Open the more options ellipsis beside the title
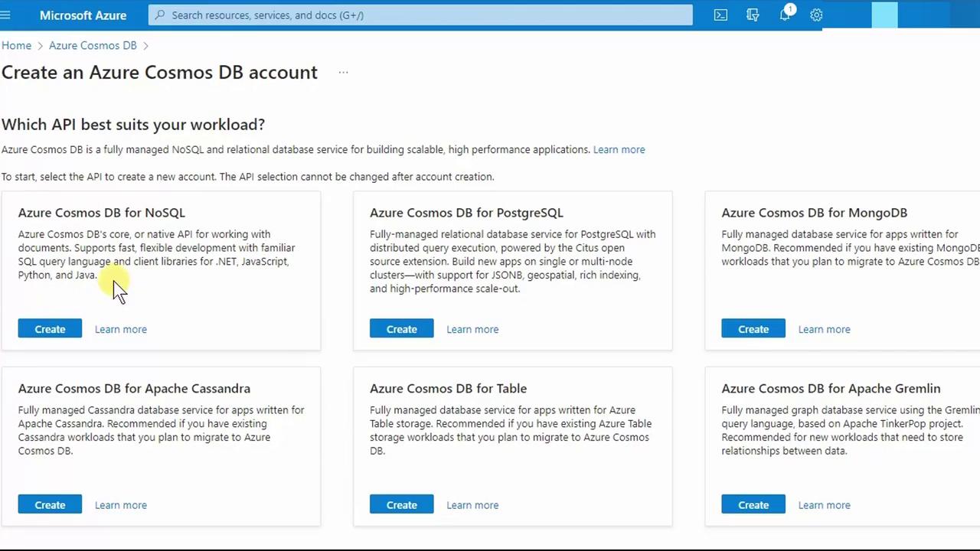Screen dimensions: 980x551 (343, 72)
